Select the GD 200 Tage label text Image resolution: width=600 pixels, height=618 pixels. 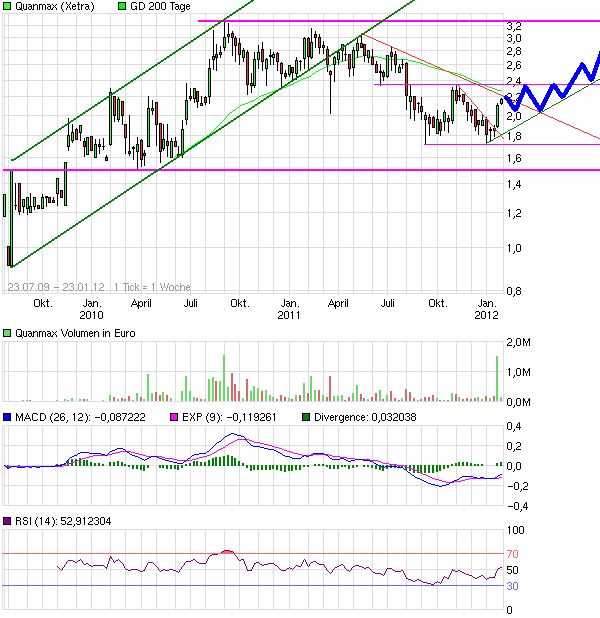[164, 7]
